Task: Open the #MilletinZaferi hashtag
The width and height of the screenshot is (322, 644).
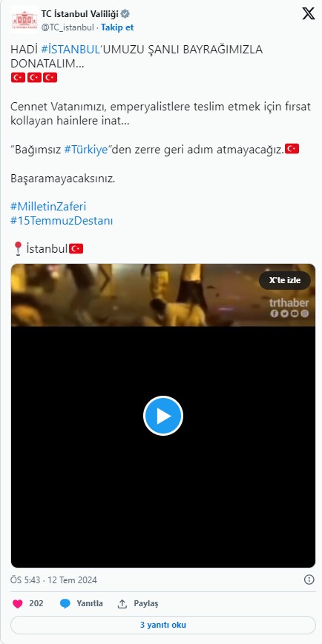Action: (x=48, y=206)
